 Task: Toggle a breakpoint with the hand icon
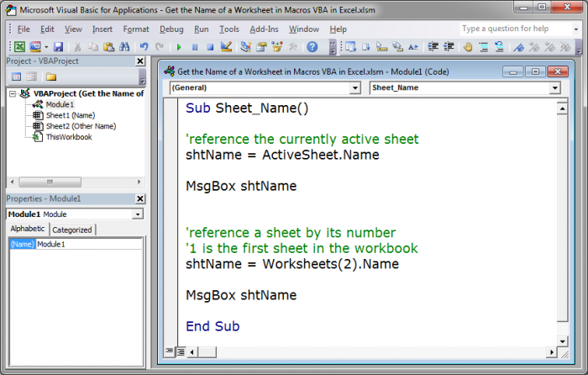(x=468, y=47)
